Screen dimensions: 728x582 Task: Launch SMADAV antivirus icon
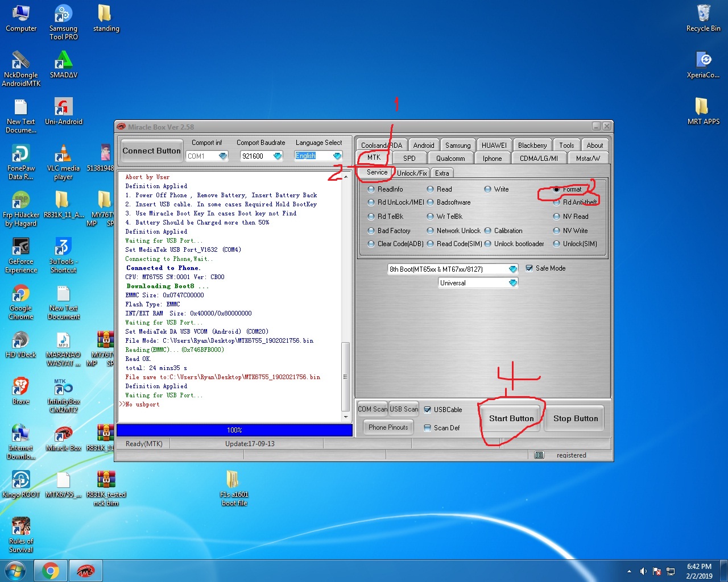pyautogui.click(x=63, y=65)
